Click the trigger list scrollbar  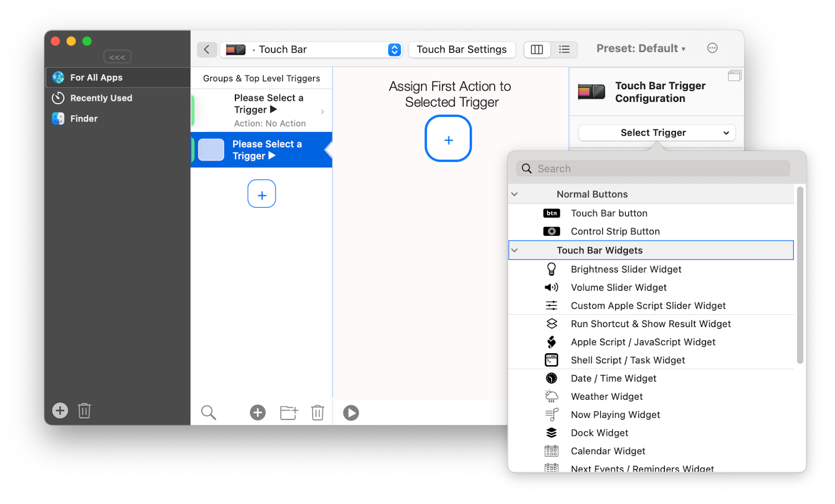click(800, 275)
